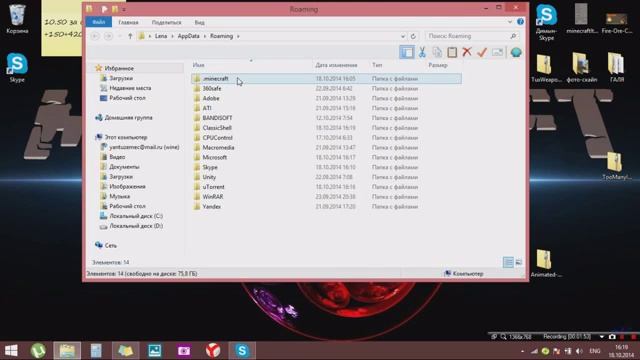640x360 pixels.
Task: Click the Classic Shell cut (scissors) icon
Action: pyautogui.click(x=422, y=52)
